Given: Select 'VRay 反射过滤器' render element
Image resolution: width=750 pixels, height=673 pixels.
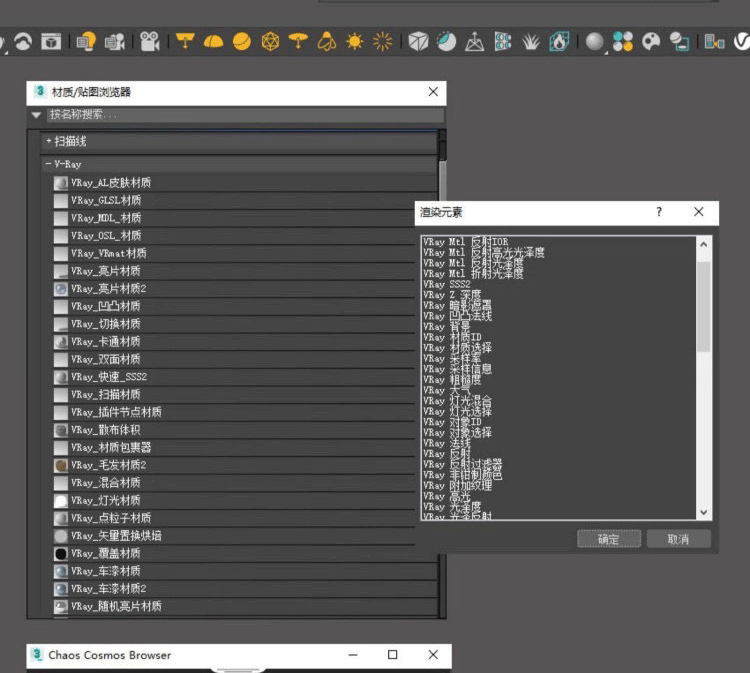Looking at the screenshot, I should point(463,464).
